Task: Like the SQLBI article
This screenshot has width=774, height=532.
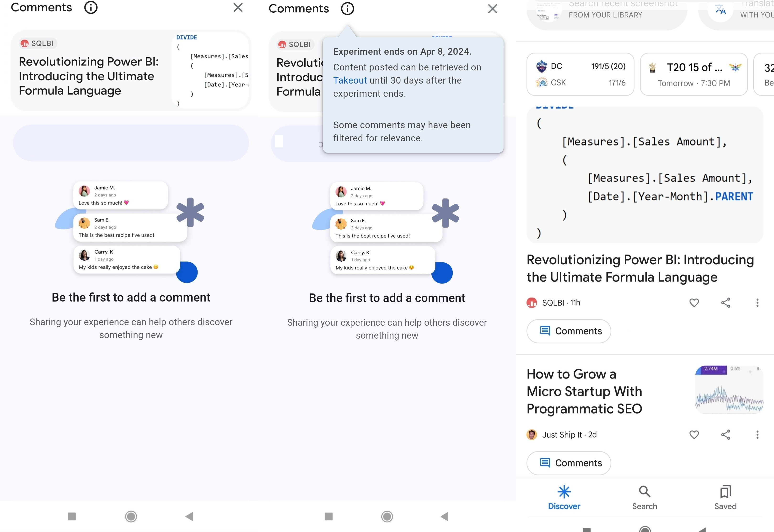Action: pyautogui.click(x=694, y=303)
